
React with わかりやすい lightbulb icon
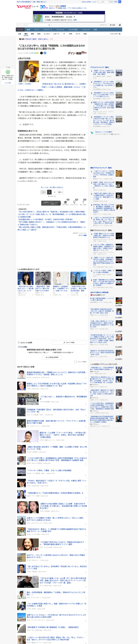[x=74, y=202]
